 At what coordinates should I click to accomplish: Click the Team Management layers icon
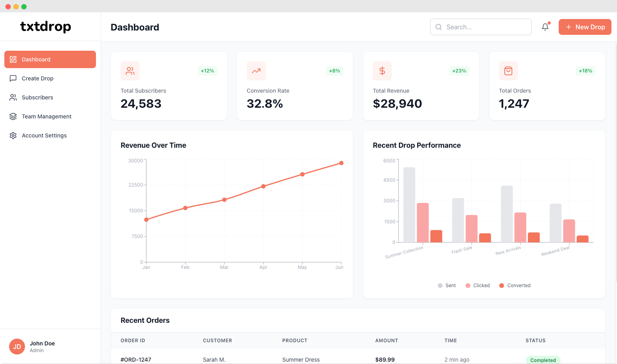pyautogui.click(x=13, y=116)
